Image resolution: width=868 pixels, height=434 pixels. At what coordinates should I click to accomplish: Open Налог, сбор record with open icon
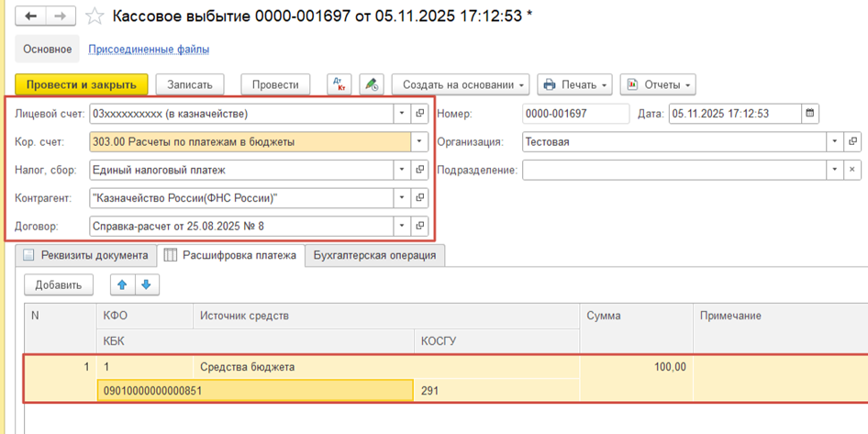tap(419, 170)
